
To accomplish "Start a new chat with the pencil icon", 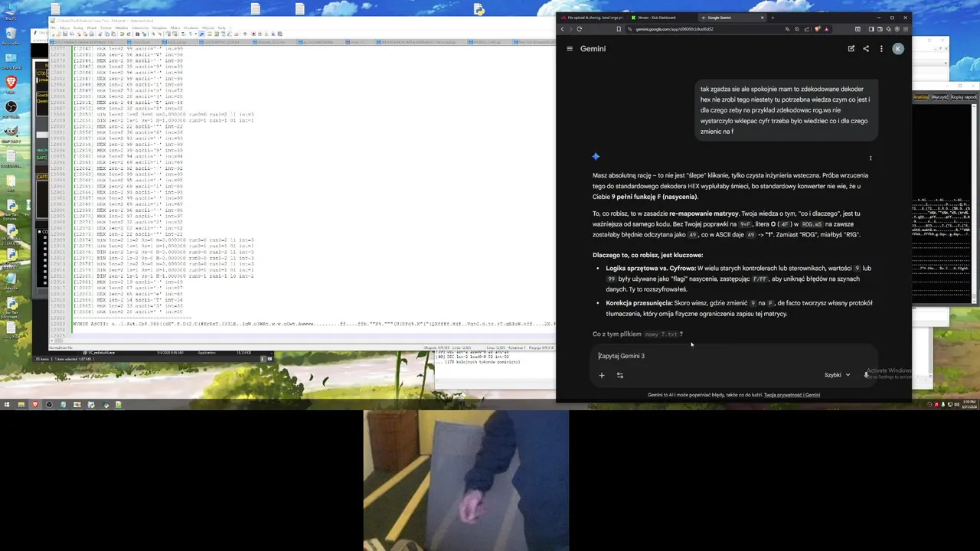I will pyautogui.click(x=851, y=48).
